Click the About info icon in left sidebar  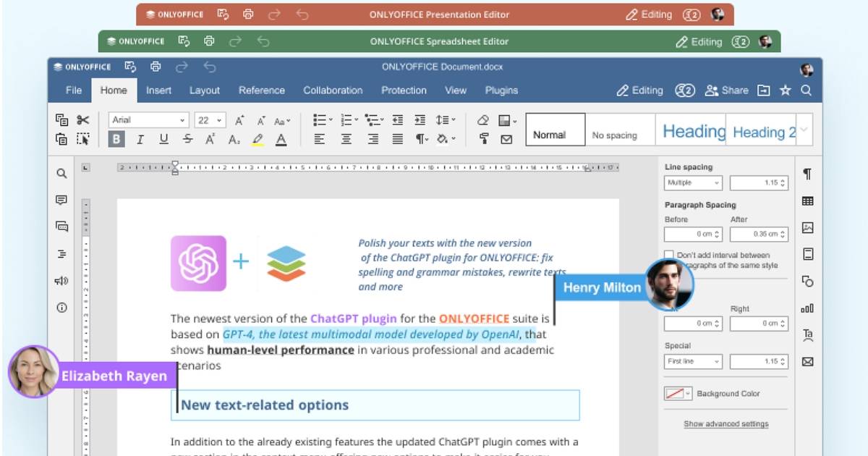click(x=61, y=308)
